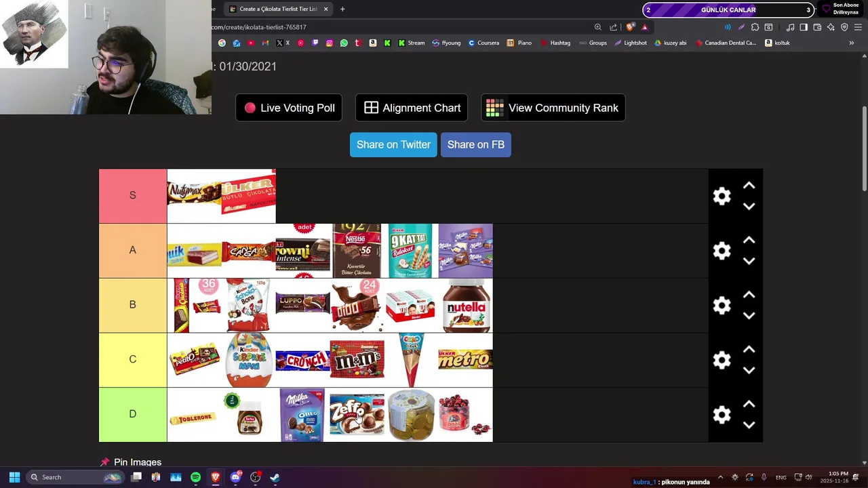
Task: Open Brave Shields lion icon
Action: click(x=630, y=27)
